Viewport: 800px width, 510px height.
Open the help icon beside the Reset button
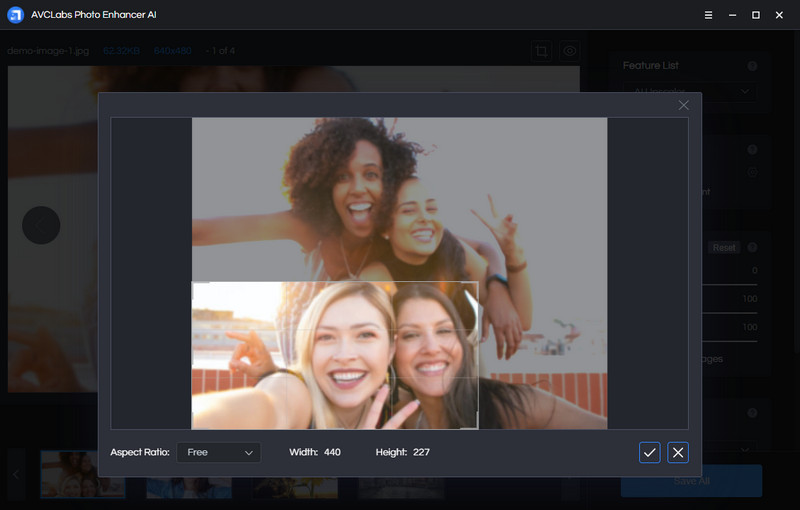(x=752, y=247)
